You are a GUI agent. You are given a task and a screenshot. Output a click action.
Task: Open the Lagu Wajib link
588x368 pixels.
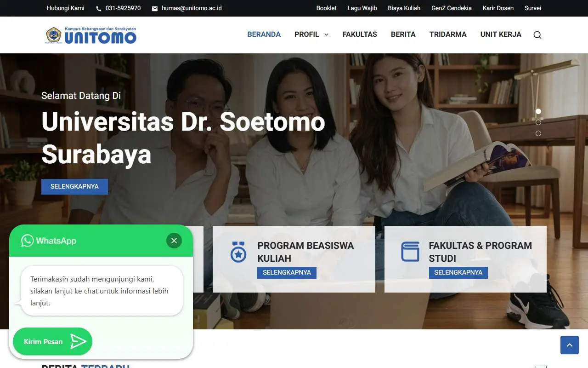(362, 8)
